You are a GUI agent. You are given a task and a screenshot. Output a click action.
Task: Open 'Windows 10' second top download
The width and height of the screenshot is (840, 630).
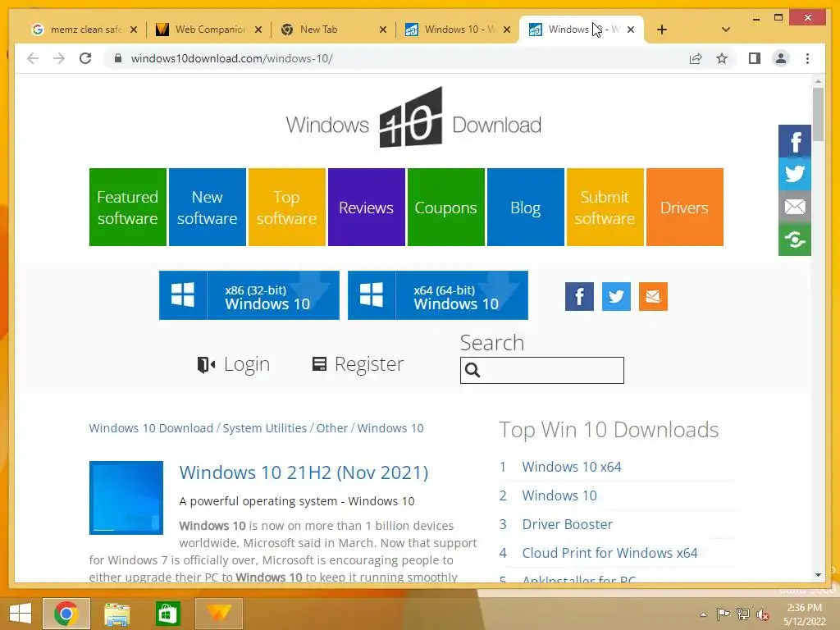(x=559, y=495)
